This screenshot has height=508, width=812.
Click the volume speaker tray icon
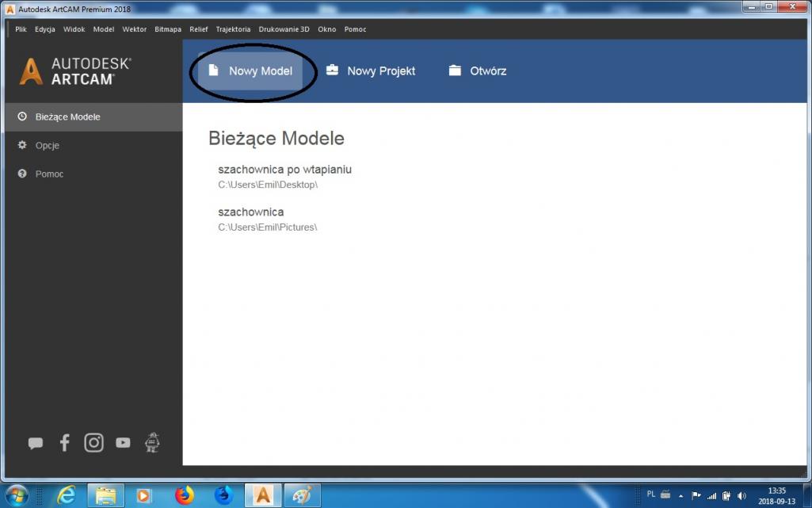[x=741, y=495]
